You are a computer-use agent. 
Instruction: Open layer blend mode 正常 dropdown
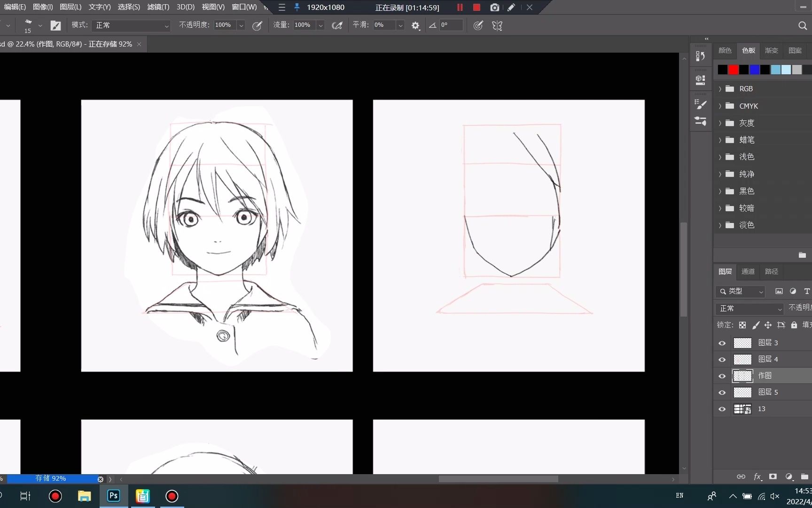(750, 309)
